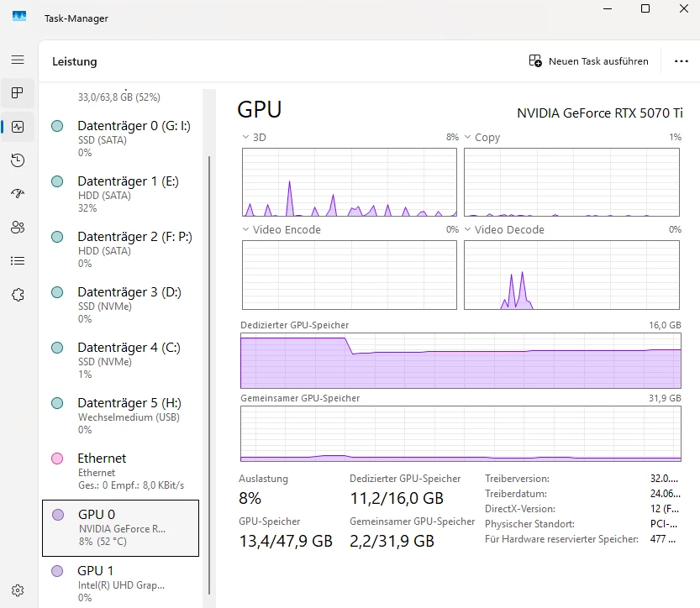The height and width of the screenshot is (608, 700).
Task: Open the Startup apps icon
Action: click(x=18, y=194)
